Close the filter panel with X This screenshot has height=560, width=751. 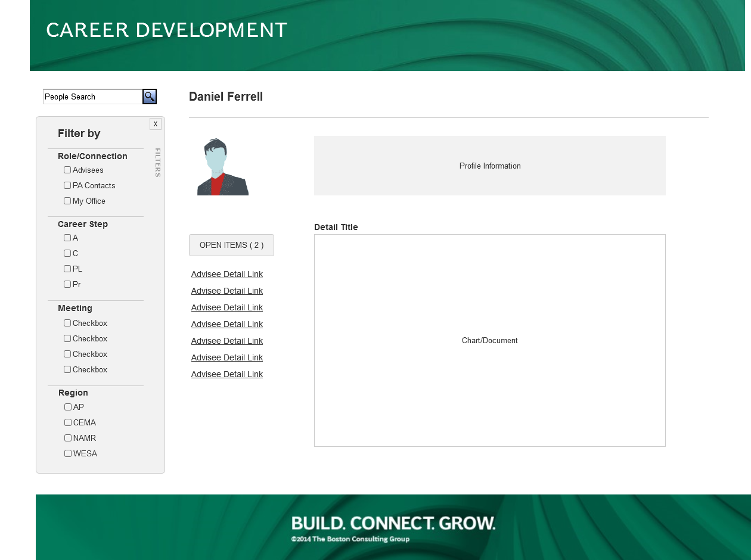[156, 124]
